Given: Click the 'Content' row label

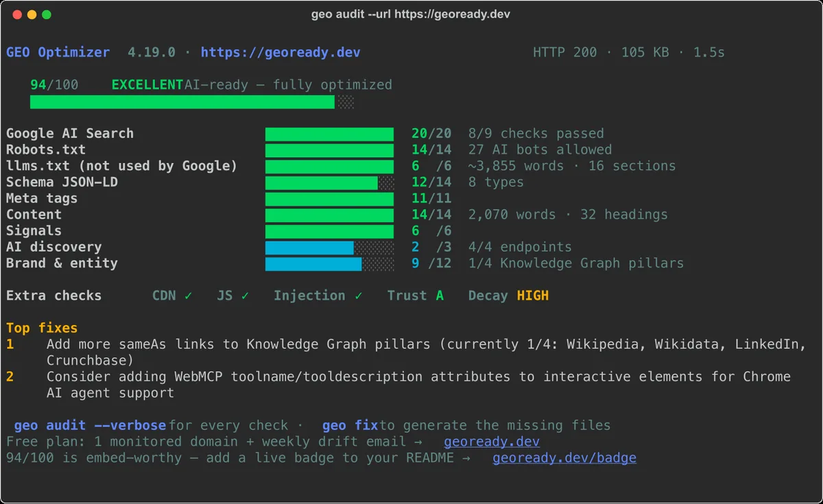Looking at the screenshot, I should click(34, 215).
